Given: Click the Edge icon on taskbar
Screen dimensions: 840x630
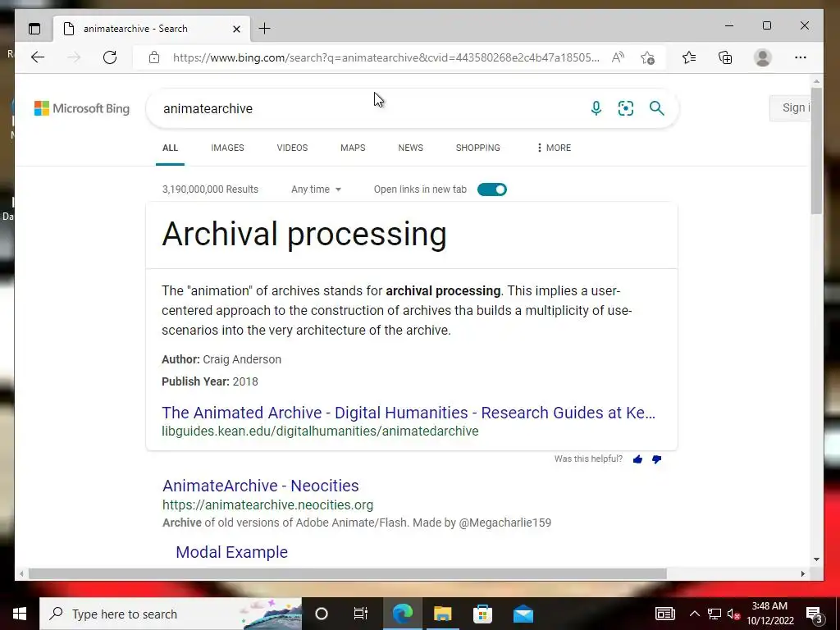Looking at the screenshot, I should 402,614.
